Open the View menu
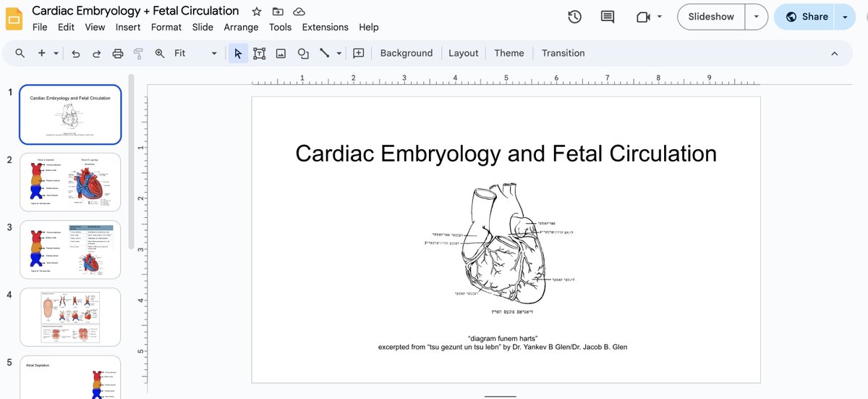Image resolution: width=868 pixels, height=399 pixels. [95, 27]
